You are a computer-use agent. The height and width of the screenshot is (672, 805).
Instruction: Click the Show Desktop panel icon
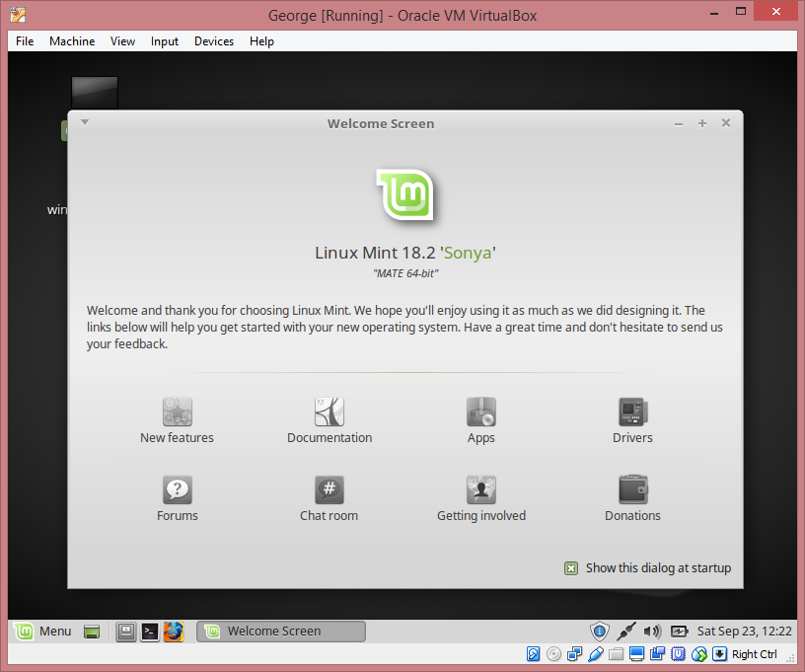click(x=92, y=632)
